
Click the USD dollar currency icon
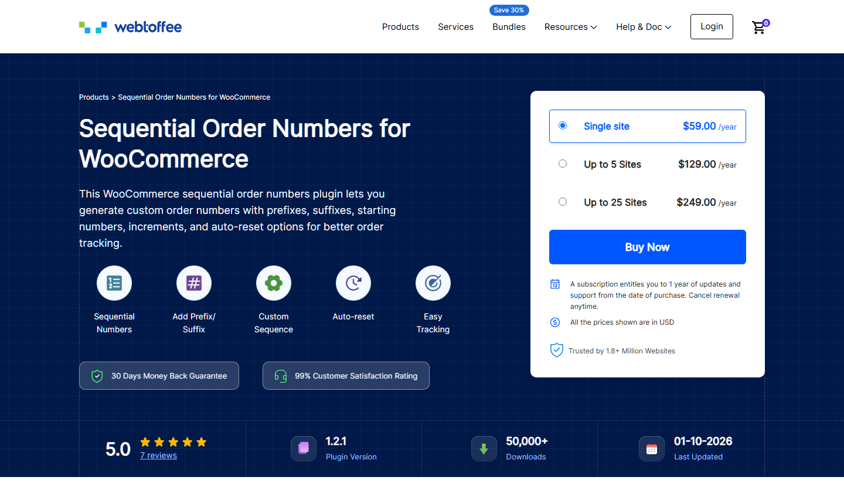[x=555, y=322]
